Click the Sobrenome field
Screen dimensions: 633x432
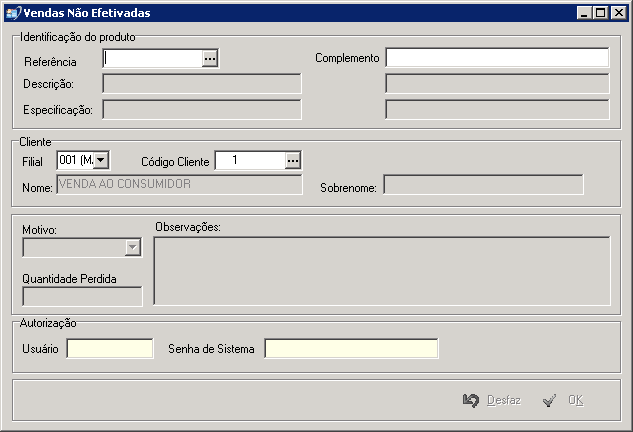[483, 185]
